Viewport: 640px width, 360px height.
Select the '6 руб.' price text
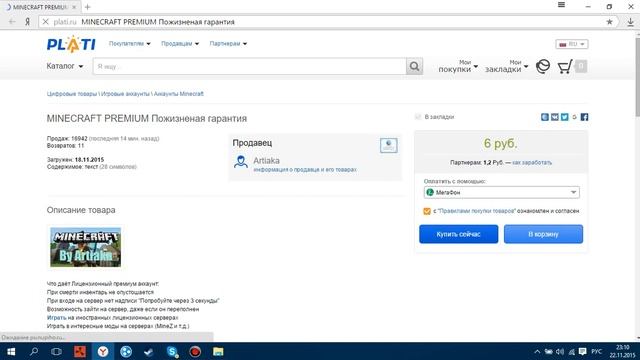pyautogui.click(x=500, y=143)
